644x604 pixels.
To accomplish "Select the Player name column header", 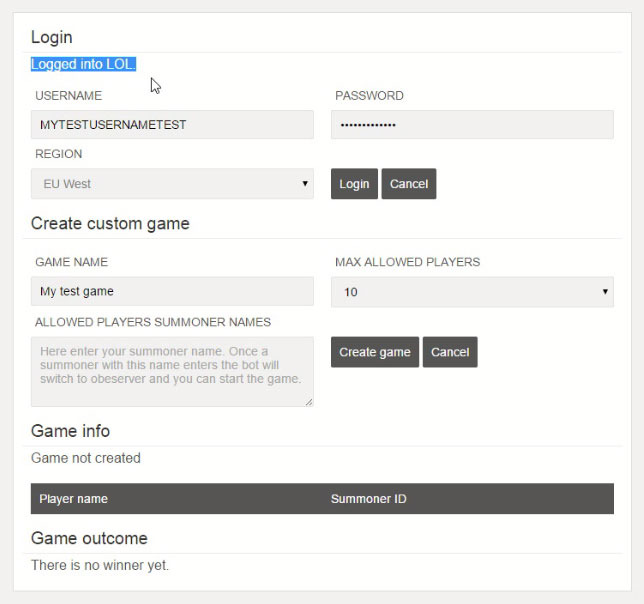I will pyautogui.click(x=74, y=499).
